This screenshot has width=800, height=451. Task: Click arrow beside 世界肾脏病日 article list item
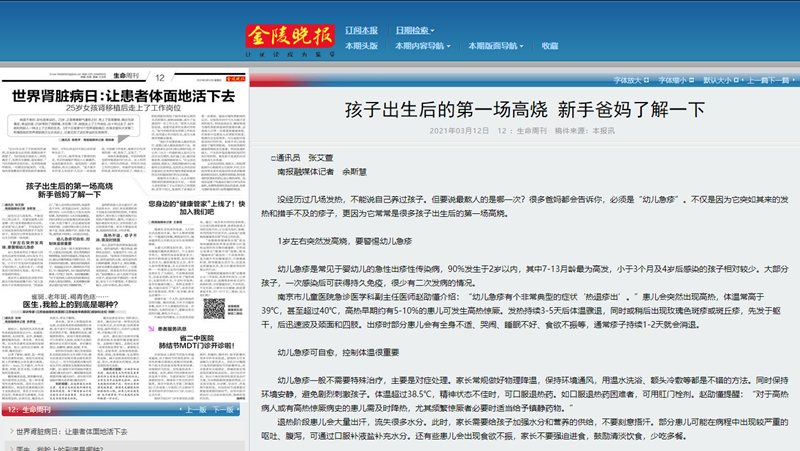(x=10, y=431)
